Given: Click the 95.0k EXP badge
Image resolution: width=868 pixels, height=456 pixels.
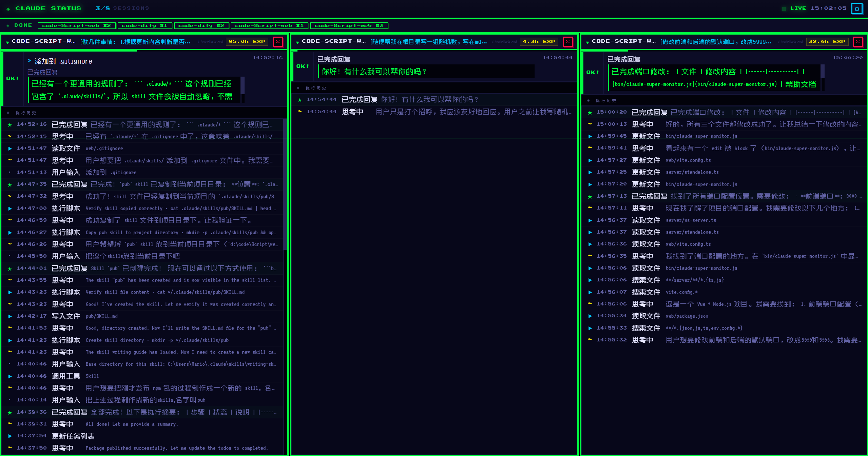Looking at the screenshot, I should coord(247,41).
